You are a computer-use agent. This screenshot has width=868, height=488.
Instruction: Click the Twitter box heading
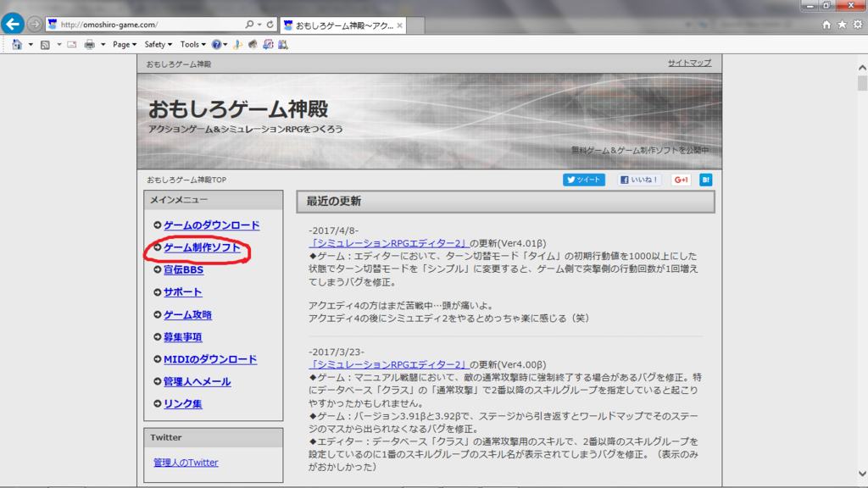click(x=166, y=438)
